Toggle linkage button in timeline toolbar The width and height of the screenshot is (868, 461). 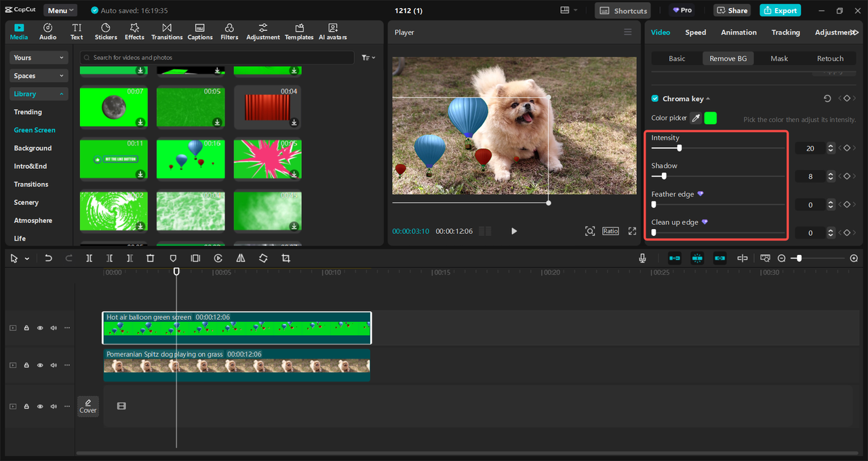719,258
